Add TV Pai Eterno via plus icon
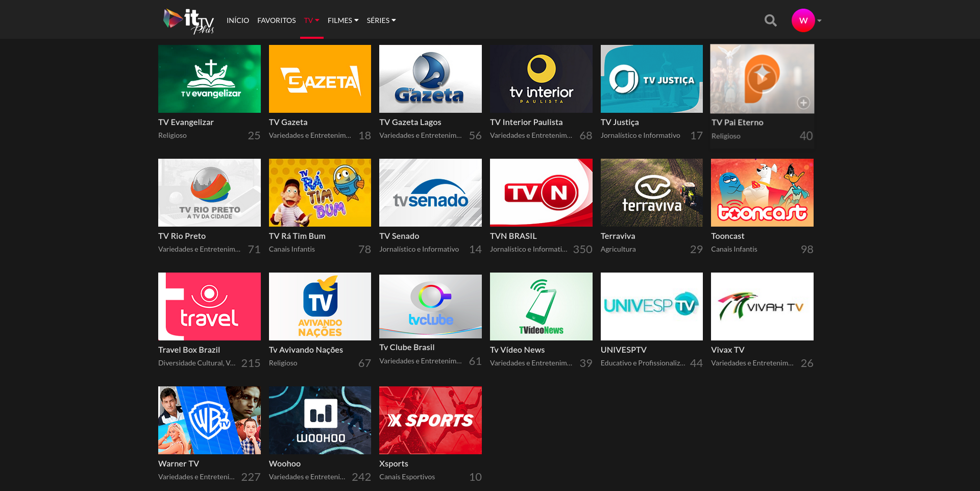The width and height of the screenshot is (980, 491). click(803, 103)
